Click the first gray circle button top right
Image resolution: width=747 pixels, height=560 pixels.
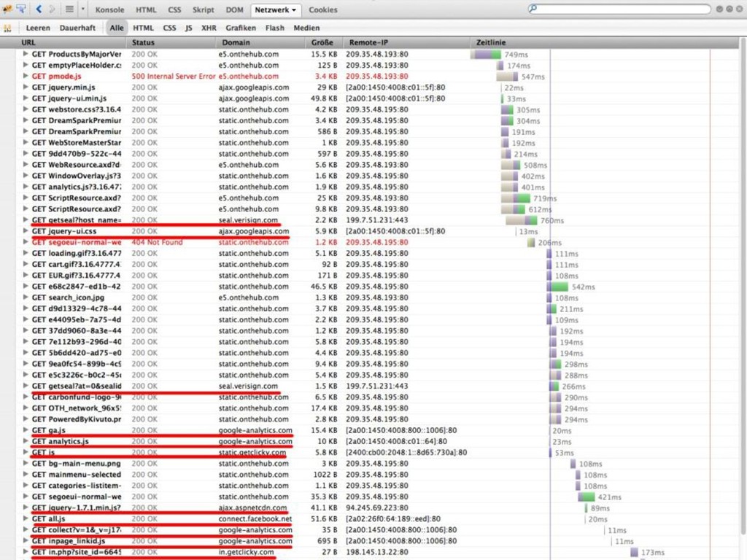pyautogui.click(x=719, y=9)
